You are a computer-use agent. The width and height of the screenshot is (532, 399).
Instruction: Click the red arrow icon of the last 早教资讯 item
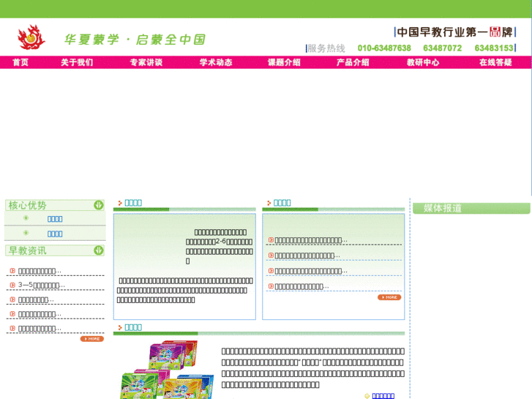(x=12, y=329)
